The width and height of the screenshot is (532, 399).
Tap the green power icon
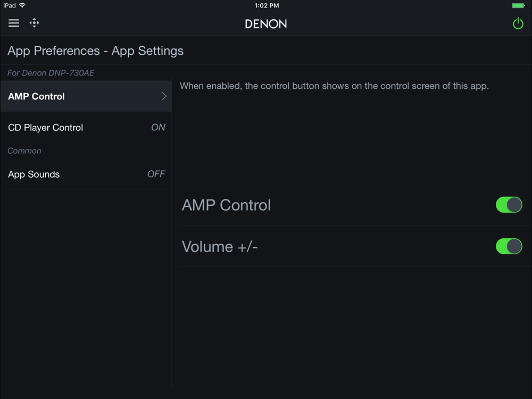(x=518, y=23)
